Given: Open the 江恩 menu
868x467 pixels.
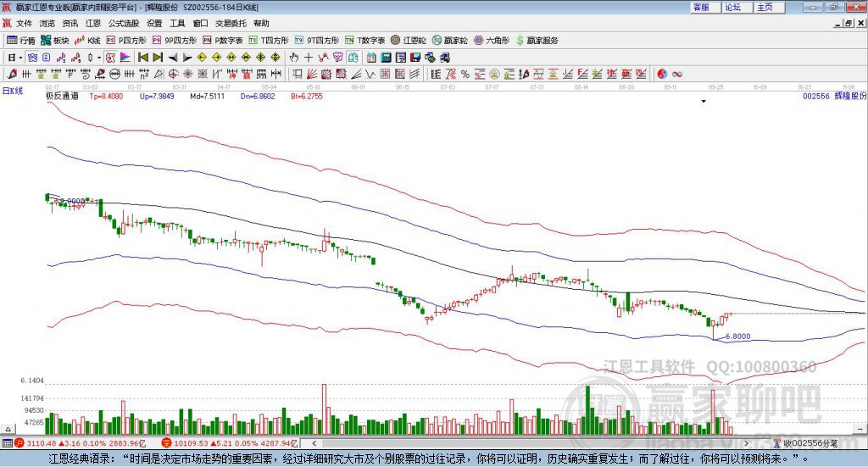Looking at the screenshot, I should [93, 23].
